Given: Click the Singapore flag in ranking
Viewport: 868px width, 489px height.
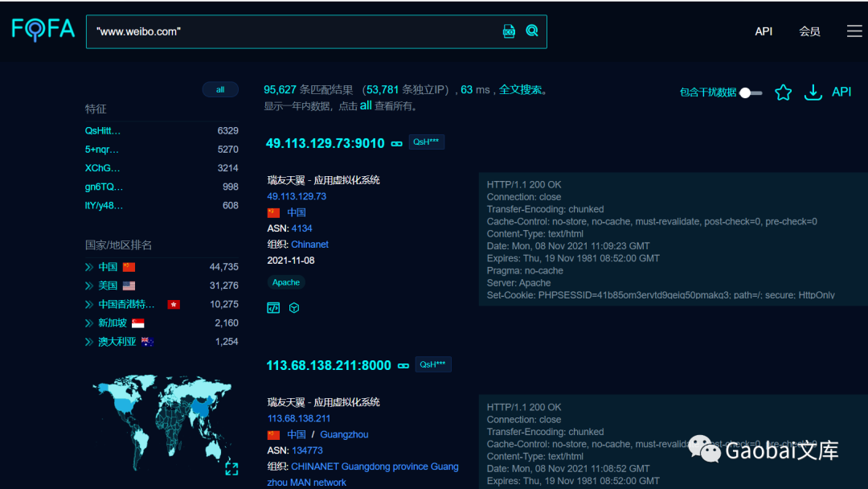Looking at the screenshot, I should [138, 323].
